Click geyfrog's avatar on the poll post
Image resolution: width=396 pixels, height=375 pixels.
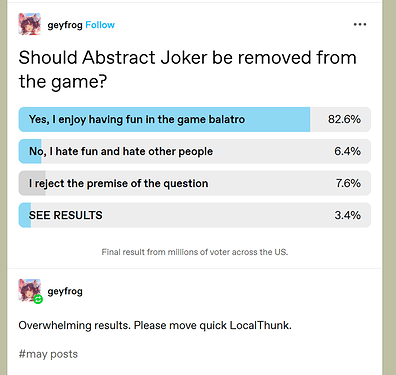point(30,24)
